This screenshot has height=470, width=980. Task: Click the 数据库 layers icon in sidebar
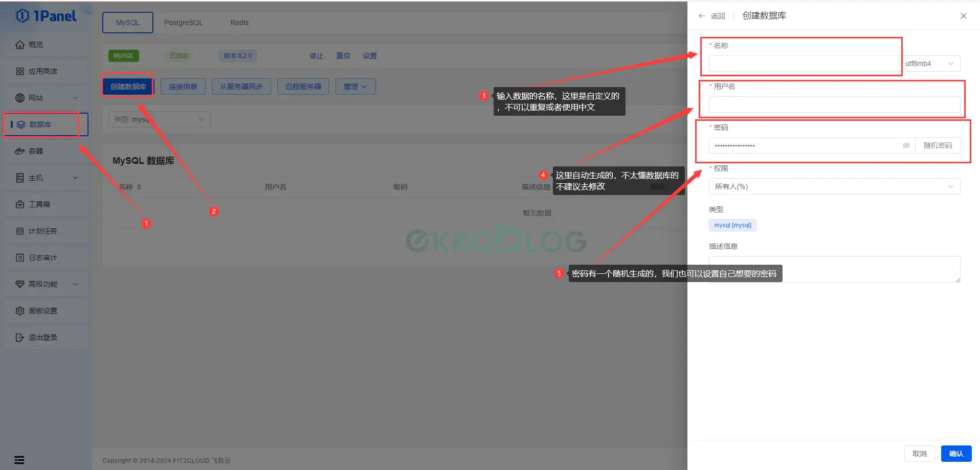(x=21, y=124)
